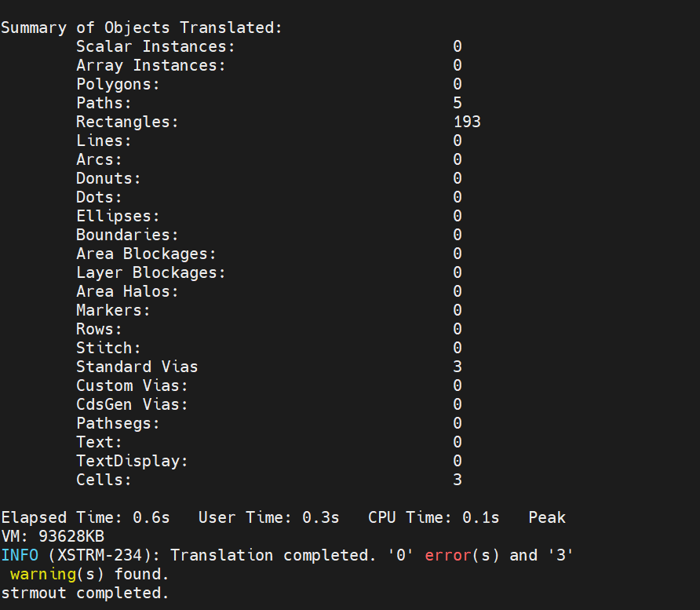Click the 'Polygons:' label
The height and width of the screenshot is (610, 700).
[118, 84]
